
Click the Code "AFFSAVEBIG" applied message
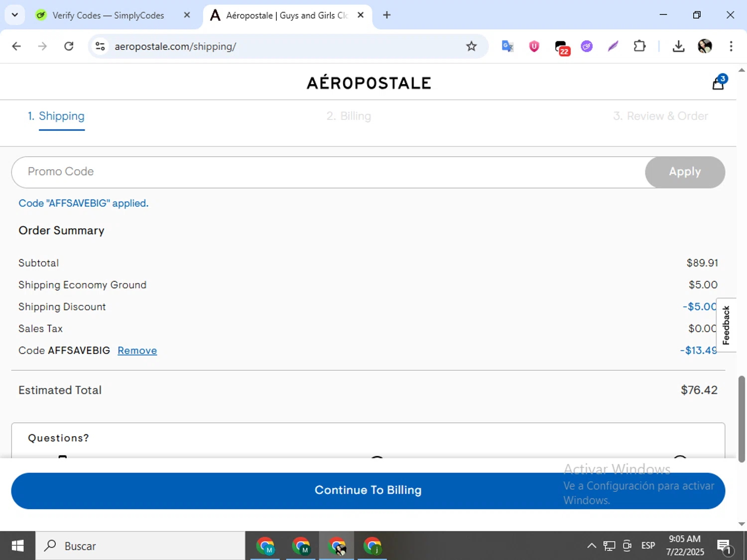(83, 203)
